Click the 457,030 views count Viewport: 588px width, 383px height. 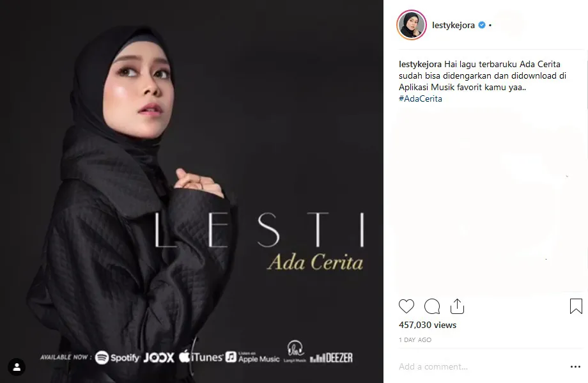[x=428, y=325]
